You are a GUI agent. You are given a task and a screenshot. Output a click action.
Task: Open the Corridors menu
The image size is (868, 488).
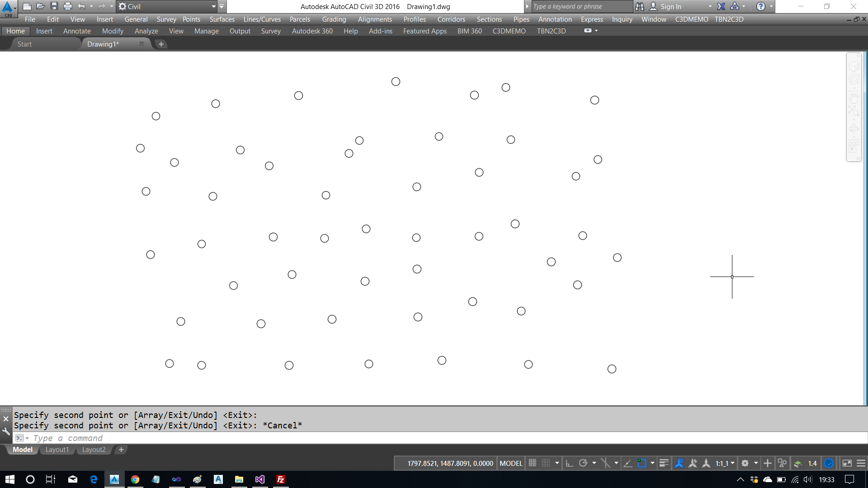[451, 19]
